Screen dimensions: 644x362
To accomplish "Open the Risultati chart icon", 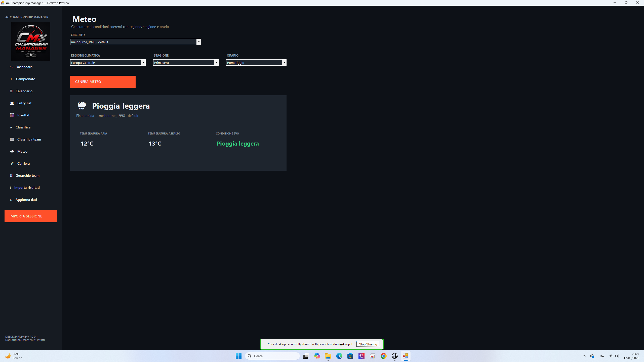I will click(x=12, y=115).
